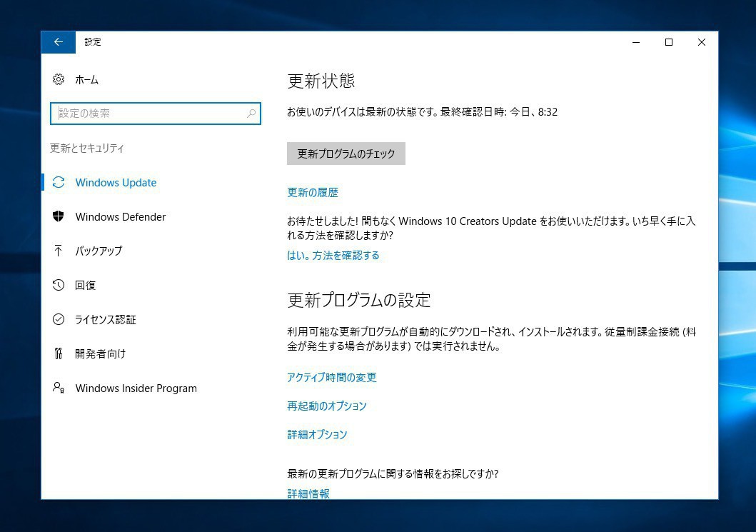This screenshot has height=532, width=756.
Task: Open 回復 via the history clock icon
Action: tap(59, 285)
